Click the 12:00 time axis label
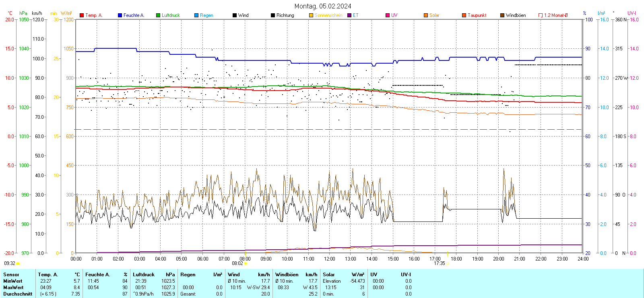 click(x=330, y=259)
